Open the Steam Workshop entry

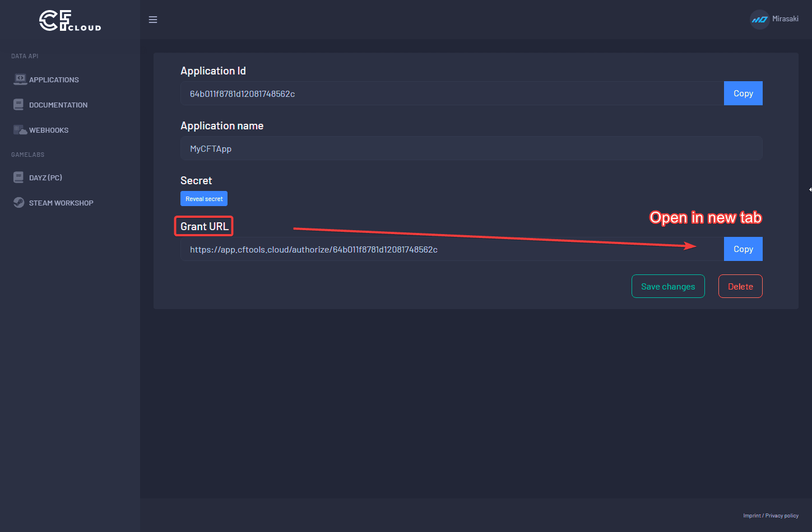61,203
